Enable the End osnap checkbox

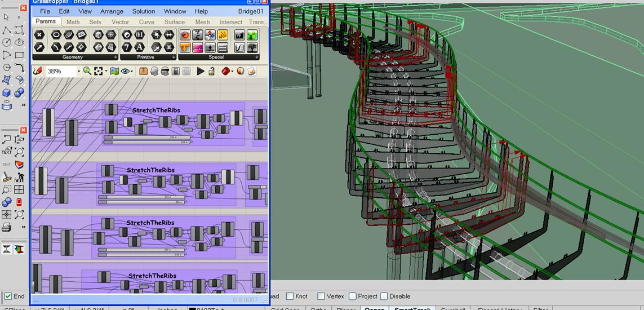point(8,296)
